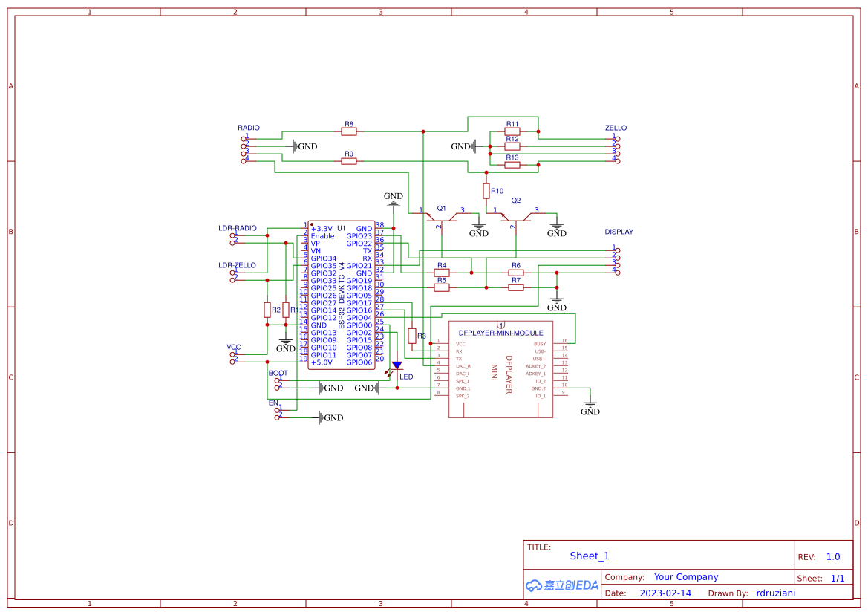The image size is (868, 615).
Task: Click the ZELLO connector label
Action: click(617, 128)
